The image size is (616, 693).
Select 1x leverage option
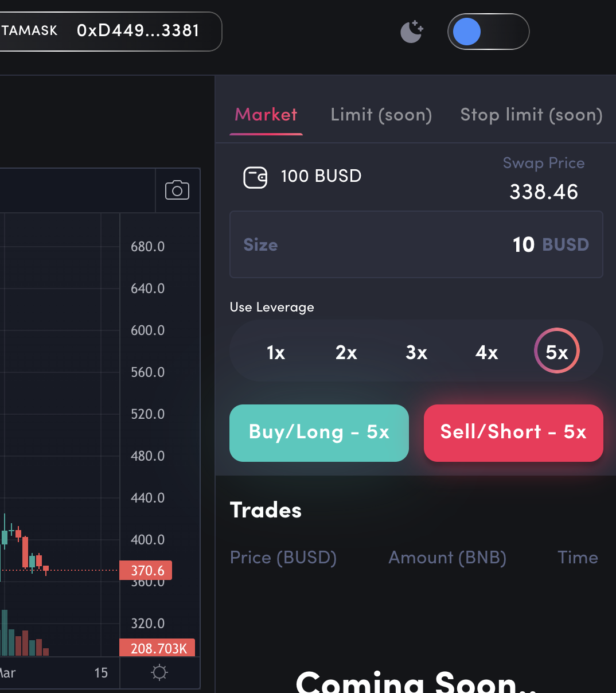pos(276,352)
